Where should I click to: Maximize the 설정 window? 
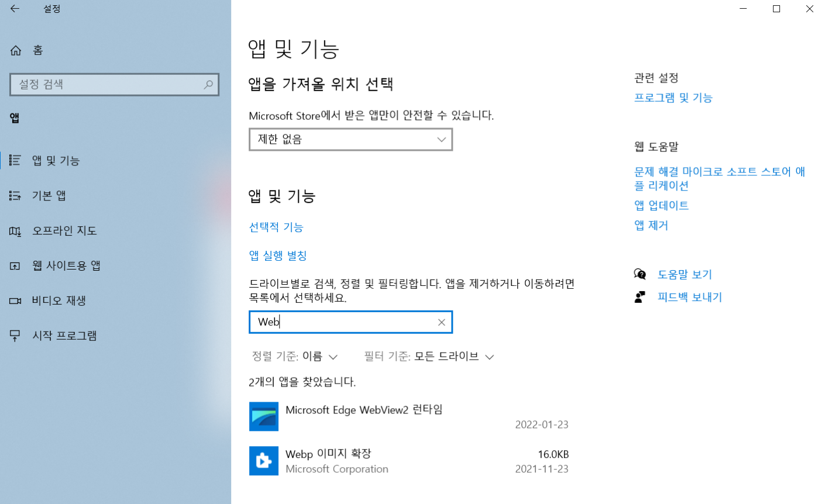tap(776, 9)
